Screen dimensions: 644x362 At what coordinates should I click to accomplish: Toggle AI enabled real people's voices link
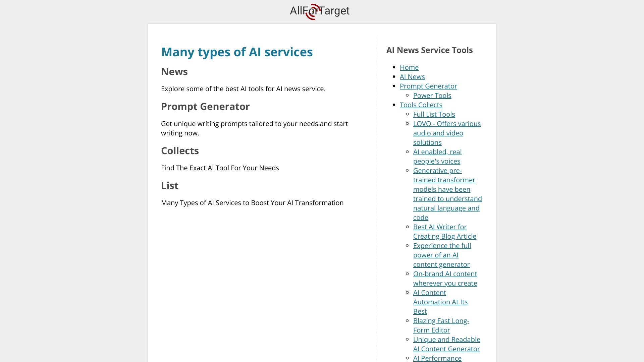click(437, 156)
